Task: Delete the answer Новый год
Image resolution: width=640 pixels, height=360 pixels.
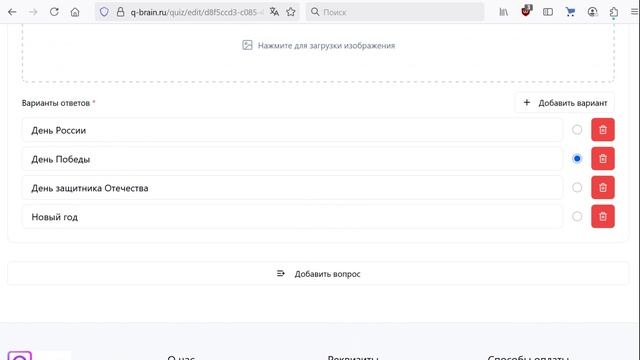Action: (603, 217)
